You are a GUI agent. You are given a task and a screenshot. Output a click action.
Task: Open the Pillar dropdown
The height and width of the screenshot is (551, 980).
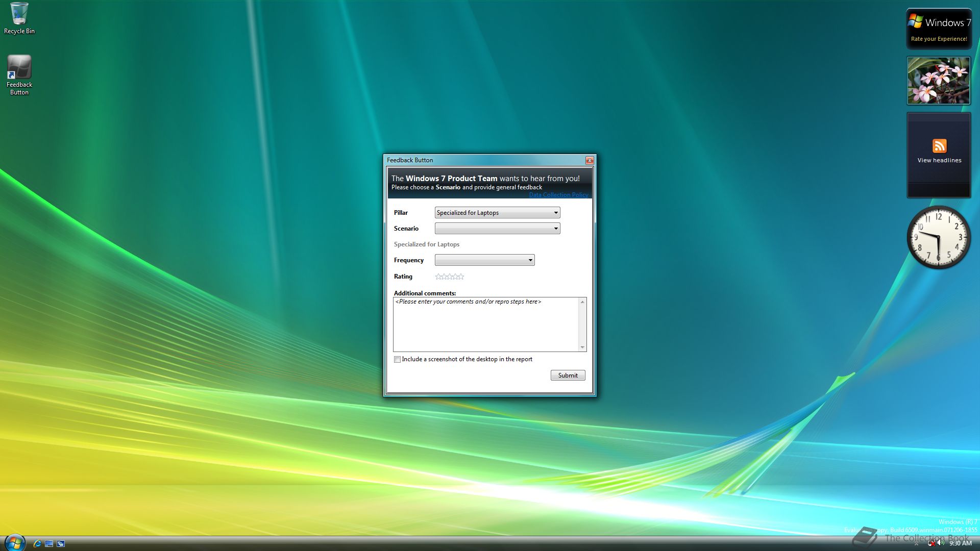tap(497, 213)
